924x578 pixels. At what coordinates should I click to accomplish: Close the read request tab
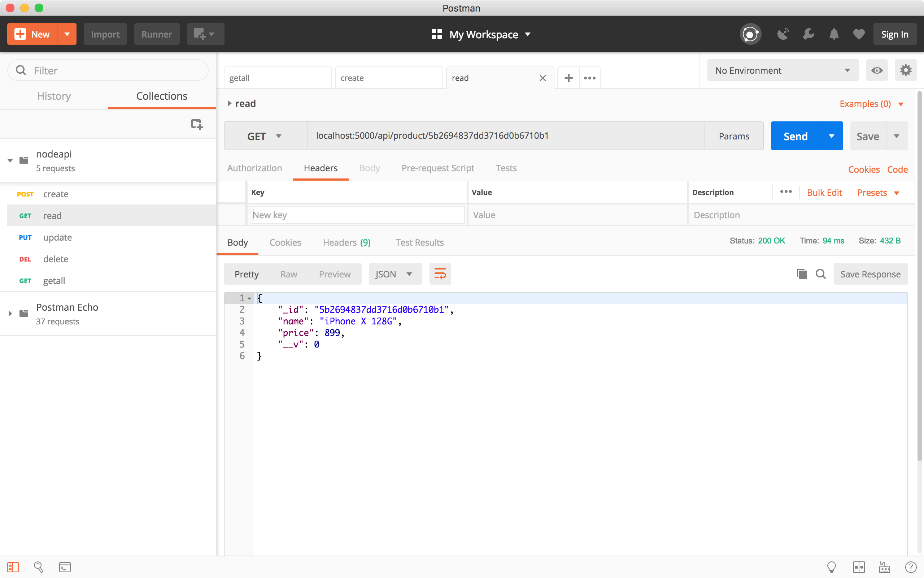tap(542, 78)
